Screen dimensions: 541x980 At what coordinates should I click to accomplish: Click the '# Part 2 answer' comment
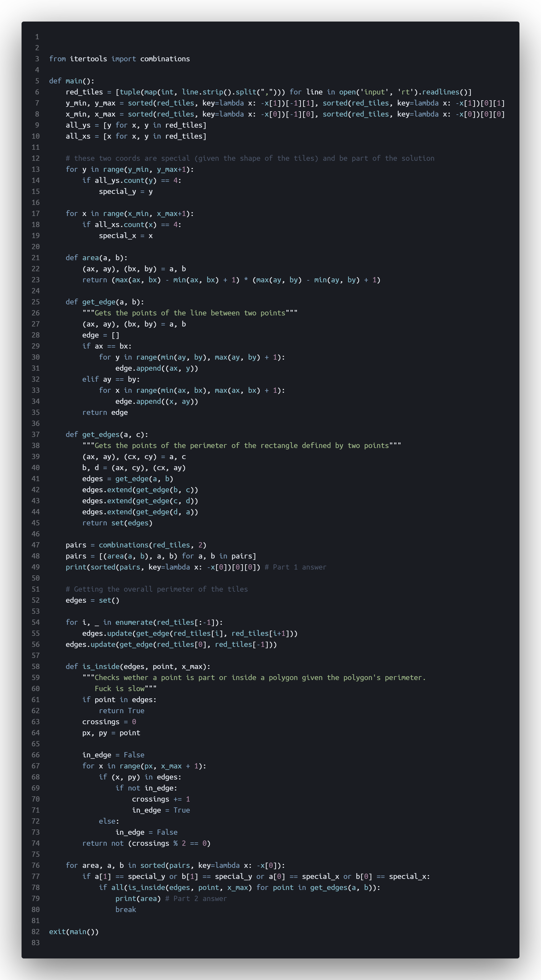[x=196, y=899]
